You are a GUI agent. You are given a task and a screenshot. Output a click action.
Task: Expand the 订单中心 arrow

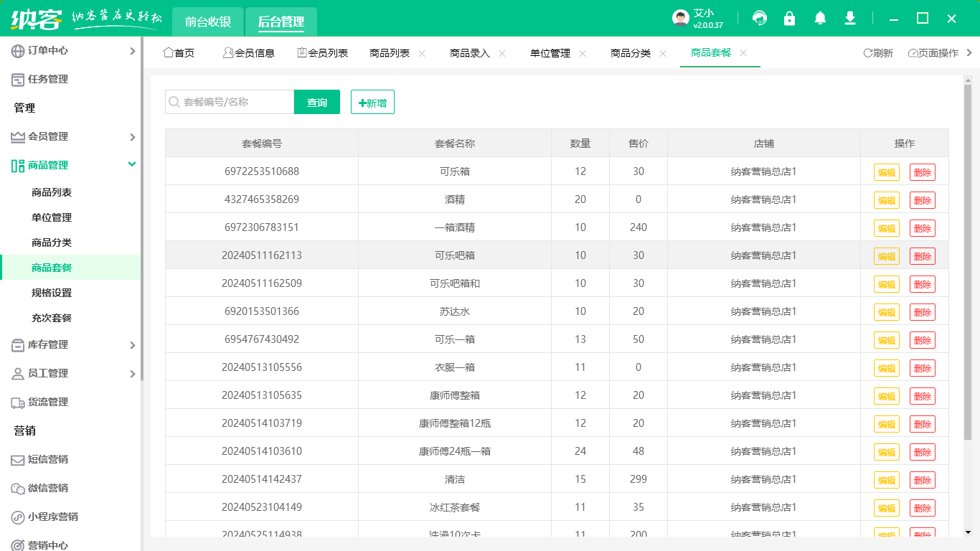(132, 51)
